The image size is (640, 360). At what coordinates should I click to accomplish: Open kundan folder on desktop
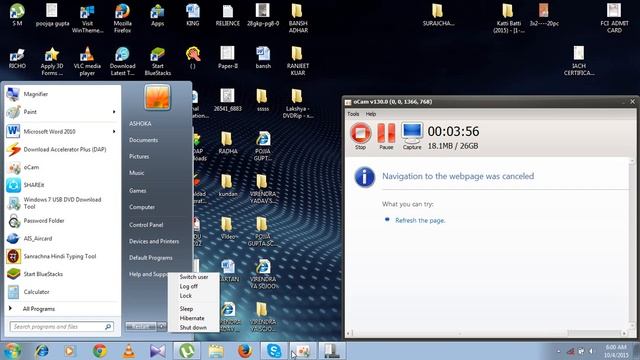227,185
